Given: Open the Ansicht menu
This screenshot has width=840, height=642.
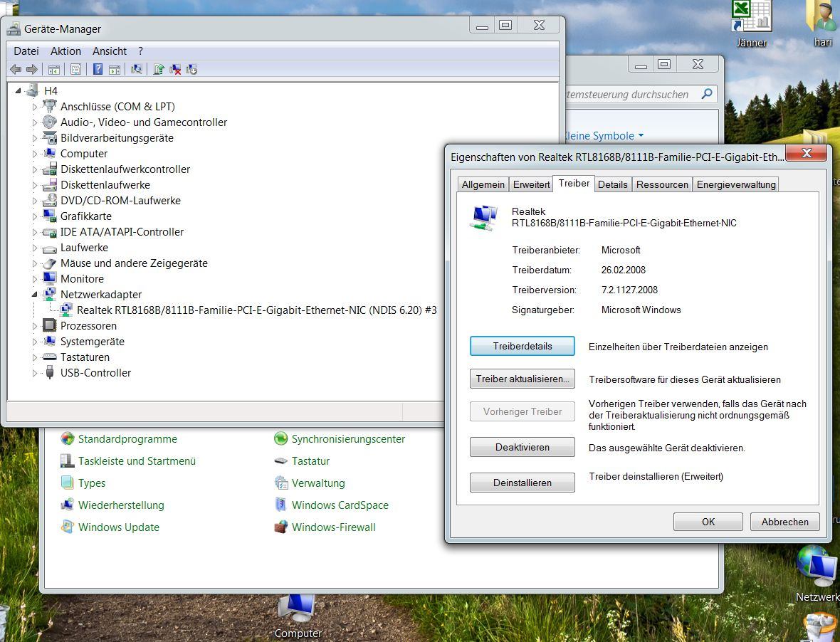Looking at the screenshot, I should [x=110, y=51].
